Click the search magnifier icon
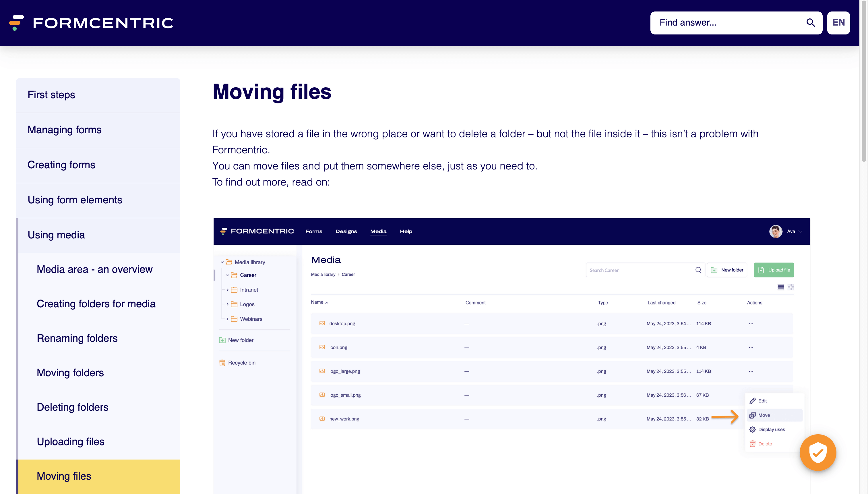The width and height of the screenshot is (868, 494). point(810,23)
